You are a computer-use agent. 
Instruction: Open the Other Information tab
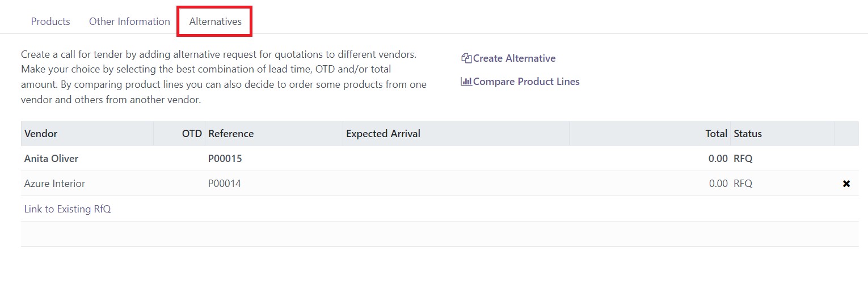(129, 22)
